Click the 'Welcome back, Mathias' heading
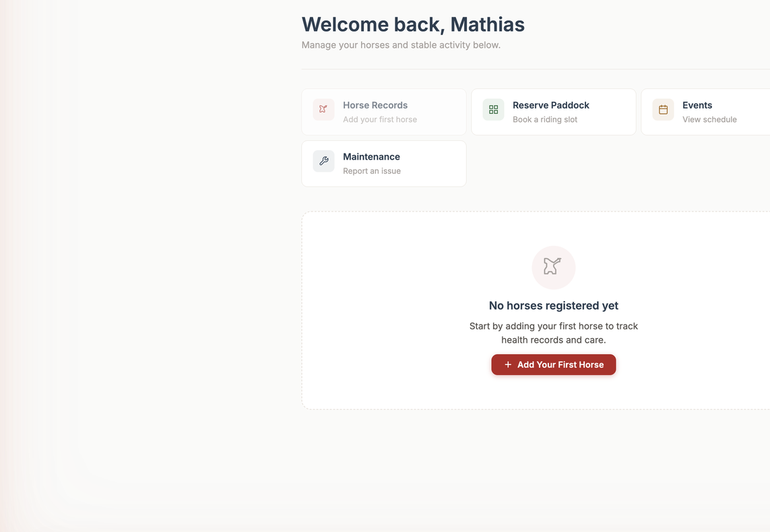 point(413,24)
